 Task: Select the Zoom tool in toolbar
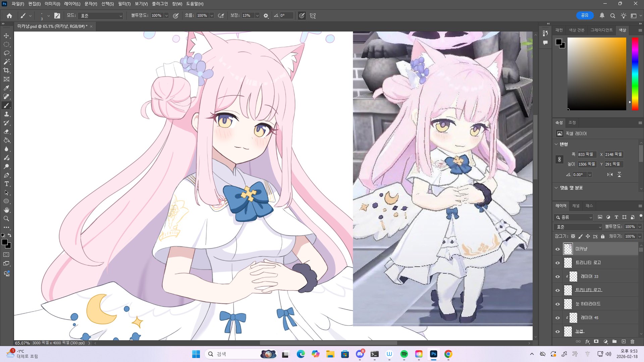tap(6, 219)
